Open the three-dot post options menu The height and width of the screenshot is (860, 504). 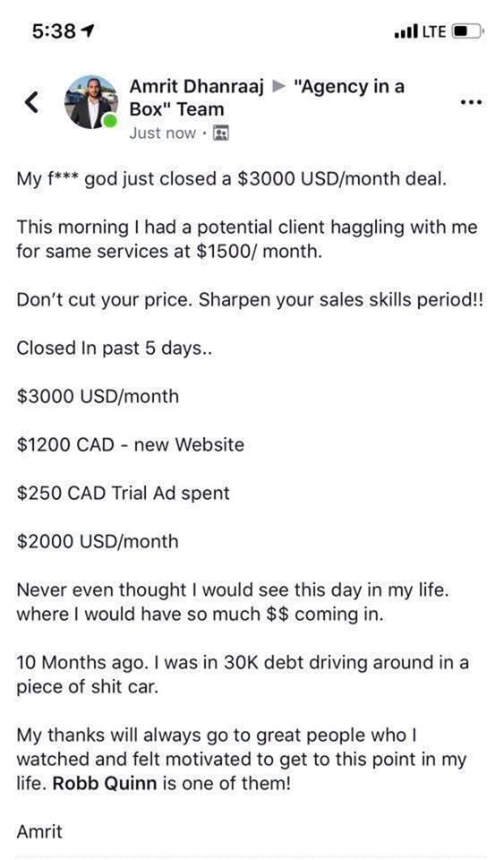point(471,102)
